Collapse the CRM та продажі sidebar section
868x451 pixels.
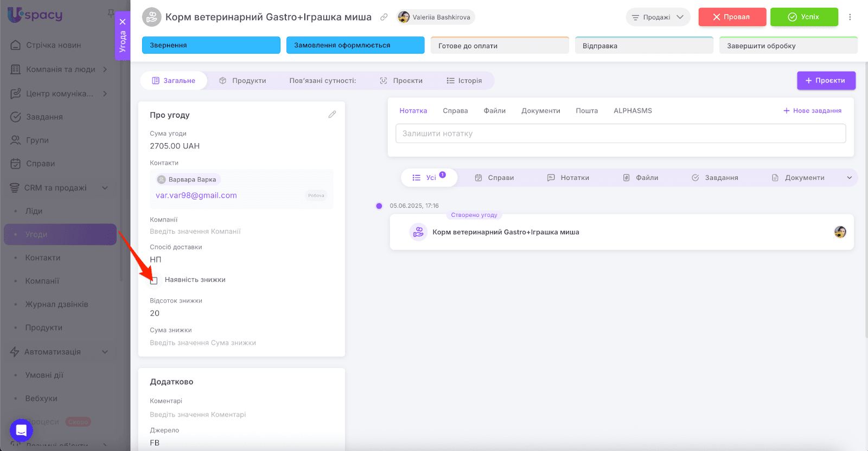tap(105, 188)
